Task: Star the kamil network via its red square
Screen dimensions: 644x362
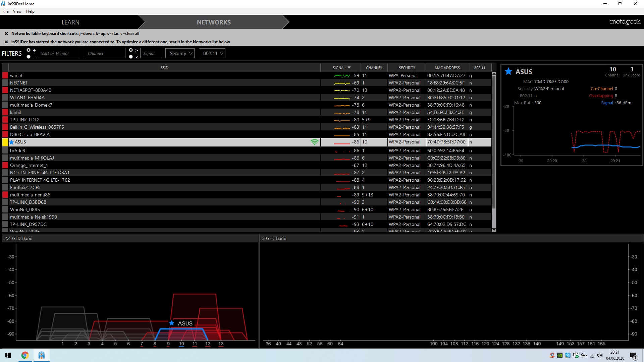Action: pos(5,112)
